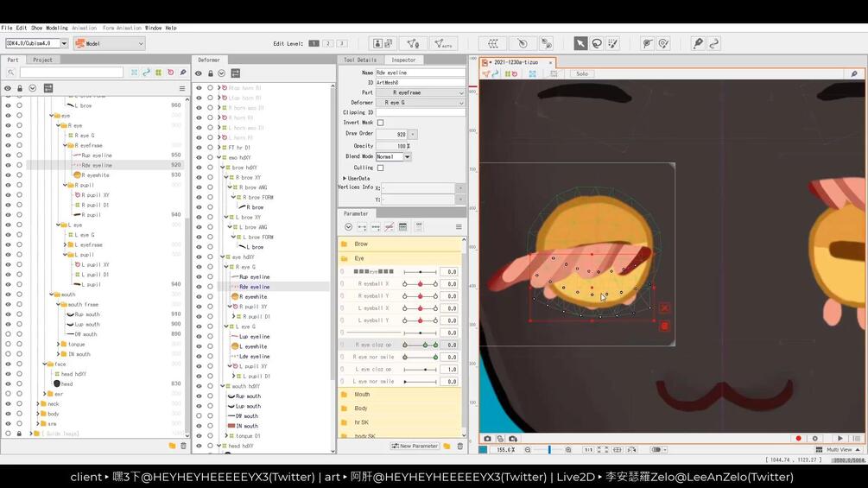Click the lock-all icon in Part panel header
Screen dimensions: 868x488
click(x=20, y=88)
